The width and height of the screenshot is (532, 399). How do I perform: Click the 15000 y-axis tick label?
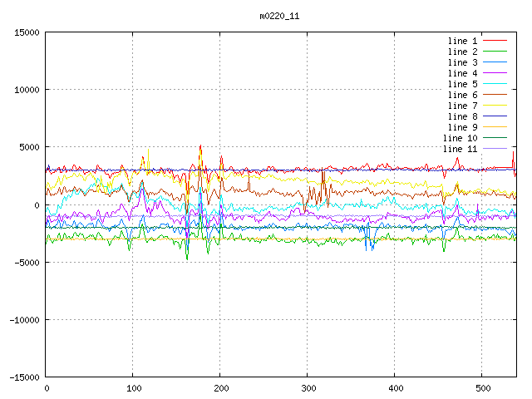(x=26, y=32)
